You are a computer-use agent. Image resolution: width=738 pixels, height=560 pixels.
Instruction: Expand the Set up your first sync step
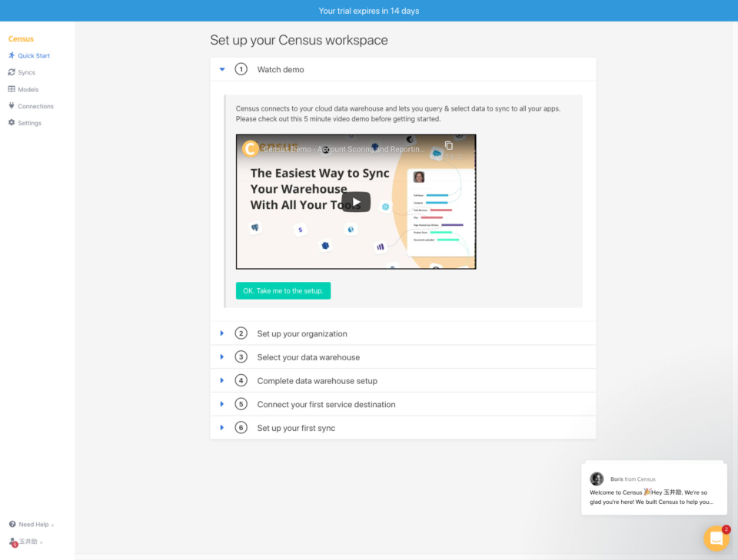(x=222, y=428)
